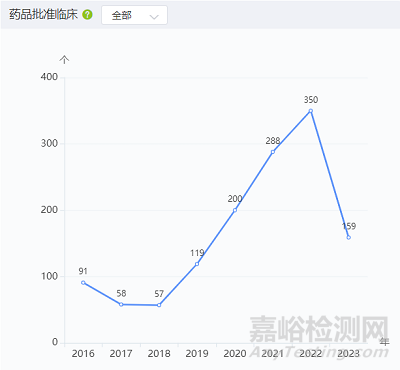Click the peak 2022 data point
Image resolution: width=400 pixels, height=370 pixels.
311,111
